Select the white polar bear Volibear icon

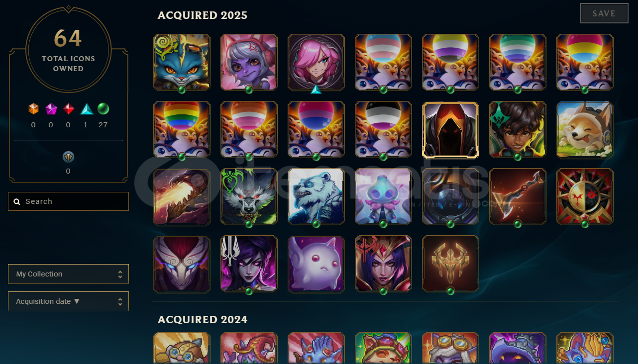[x=316, y=196]
